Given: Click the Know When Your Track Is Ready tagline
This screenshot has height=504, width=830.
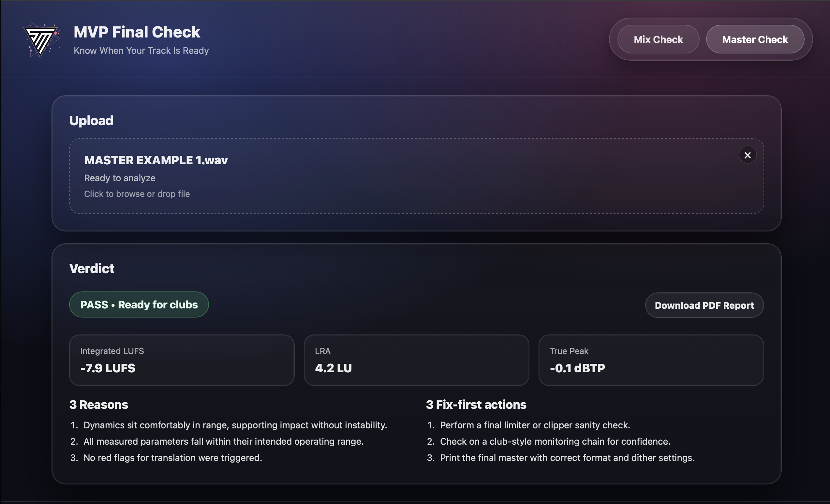Looking at the screenshot, I should [141, 51].
